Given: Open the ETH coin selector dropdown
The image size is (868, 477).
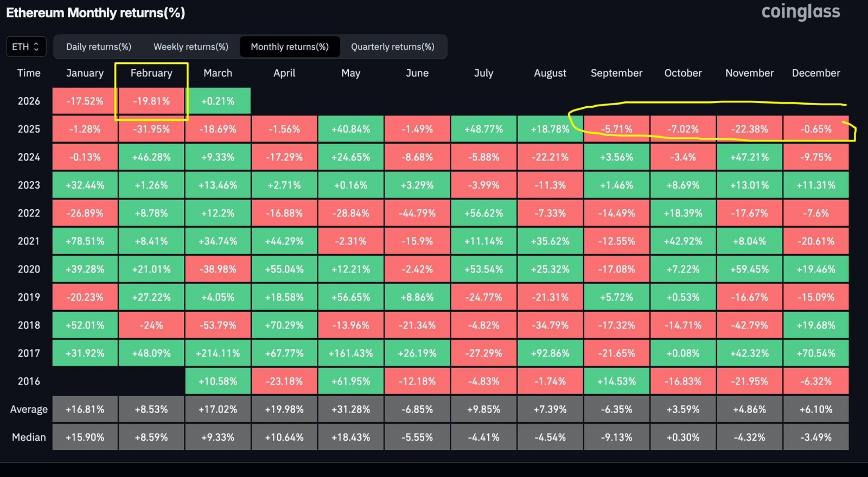Looking at the screenshot, I should tap(26, 47).
